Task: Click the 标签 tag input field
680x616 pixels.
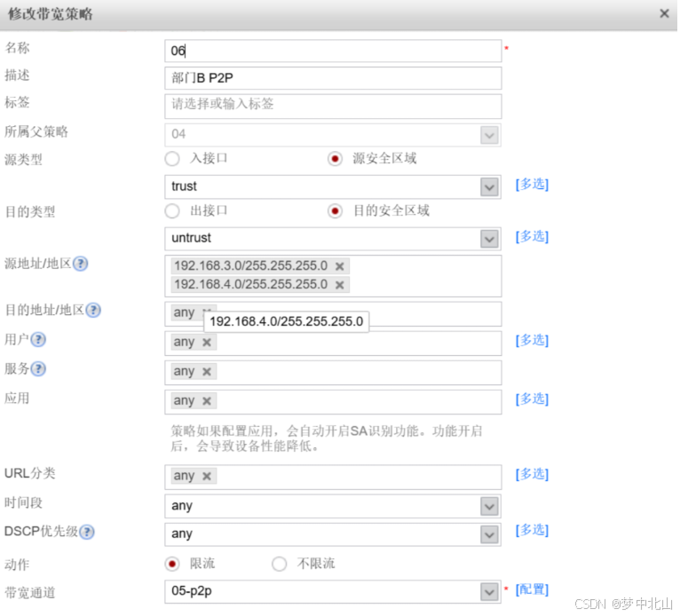Action: [x=333, y=107]
